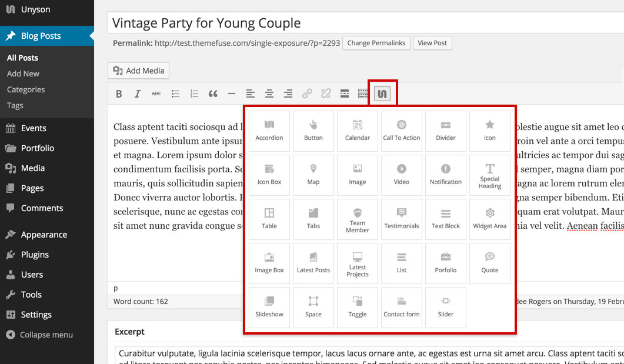Insert a Toggle shortcode
Image resolution: width=624 pixels, height=364 pixels.
tap(358, 308)
